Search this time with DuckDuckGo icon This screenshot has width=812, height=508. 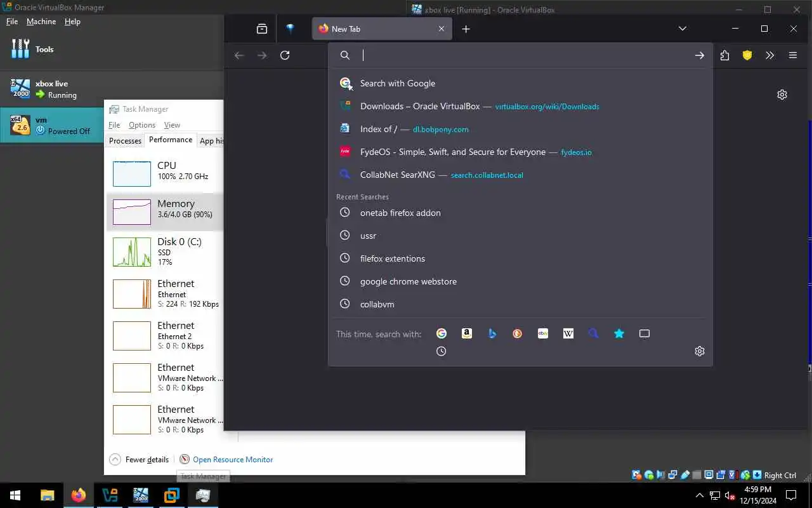point(518,333)
